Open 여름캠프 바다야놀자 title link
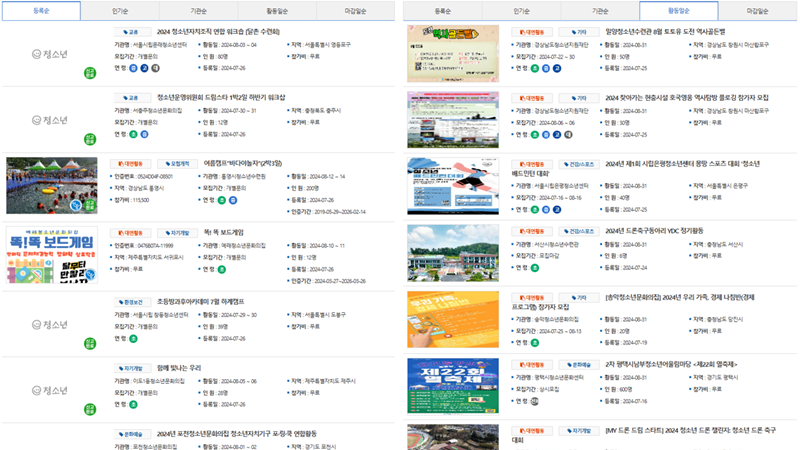 coord(243,163)
